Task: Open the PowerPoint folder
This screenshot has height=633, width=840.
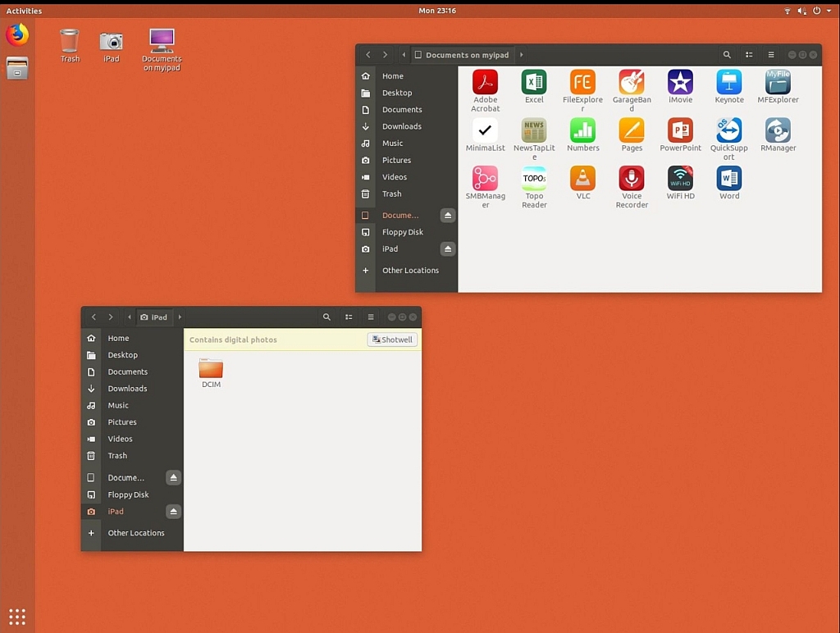Action: (x=680, y=130)
